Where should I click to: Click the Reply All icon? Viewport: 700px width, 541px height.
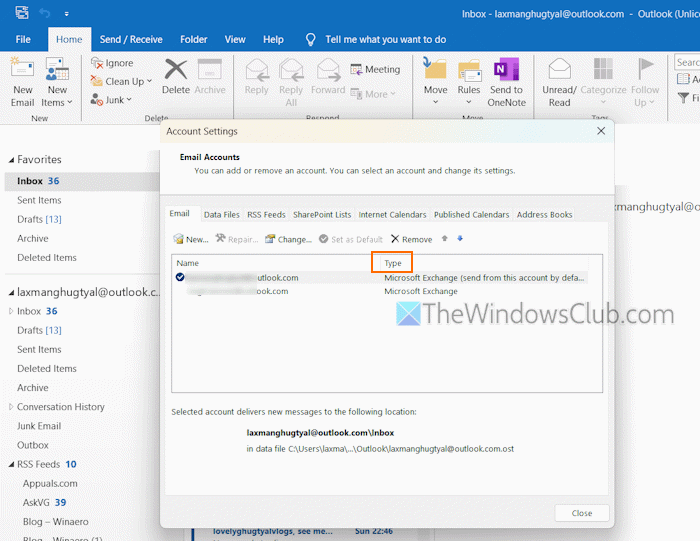point(291,70)
